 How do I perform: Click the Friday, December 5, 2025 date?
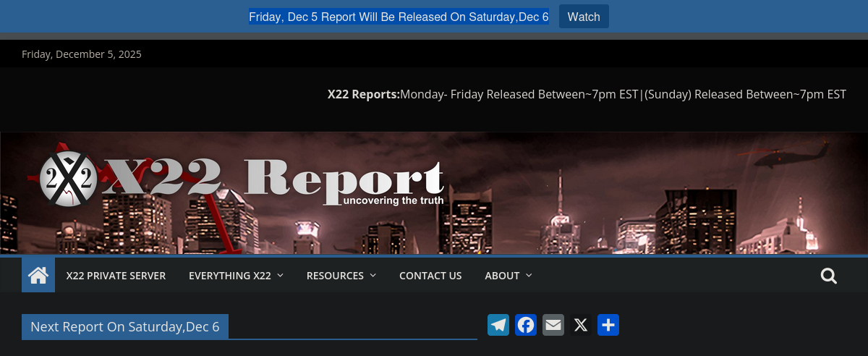pos(82,54)
